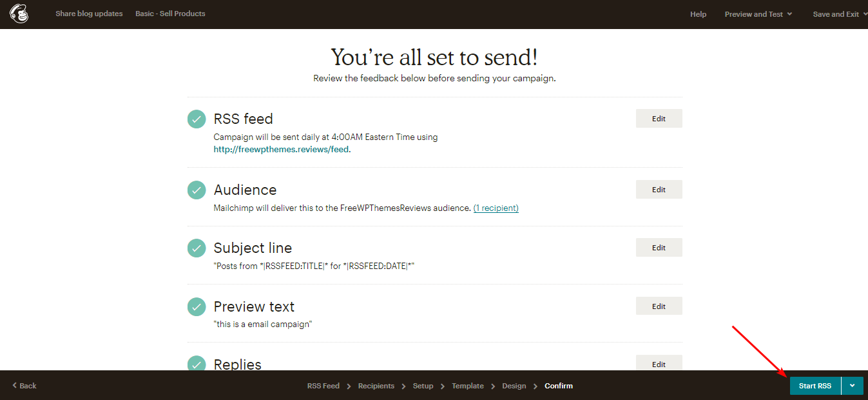Click the Subject line green checkmark icon
Image resolution: width=868 pixels, height=400 pixels.
click(197, 248)
